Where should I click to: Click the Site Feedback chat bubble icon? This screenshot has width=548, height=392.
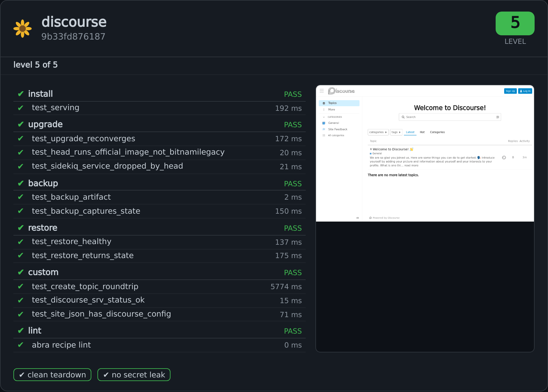click(324, 129)
